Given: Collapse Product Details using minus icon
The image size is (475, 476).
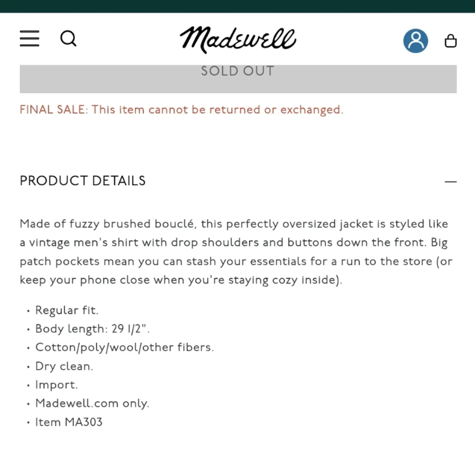Looking at the screenshot, I should click(450, 181).
